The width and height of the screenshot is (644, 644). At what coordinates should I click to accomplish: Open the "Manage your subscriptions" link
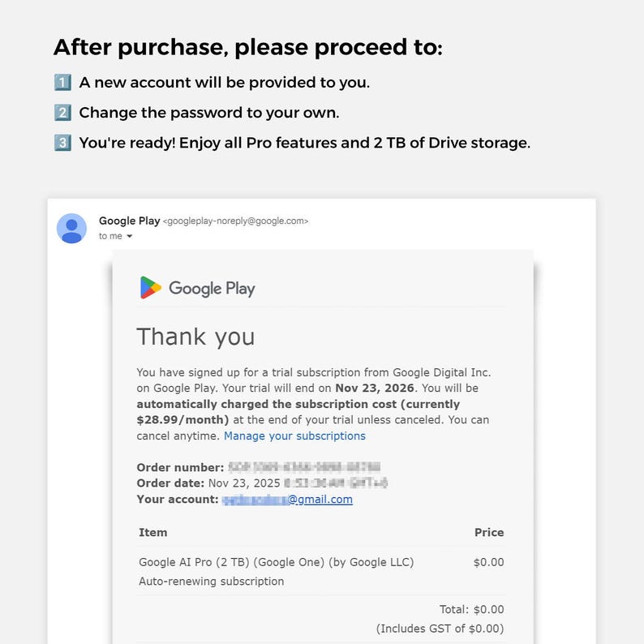point(294,436)
